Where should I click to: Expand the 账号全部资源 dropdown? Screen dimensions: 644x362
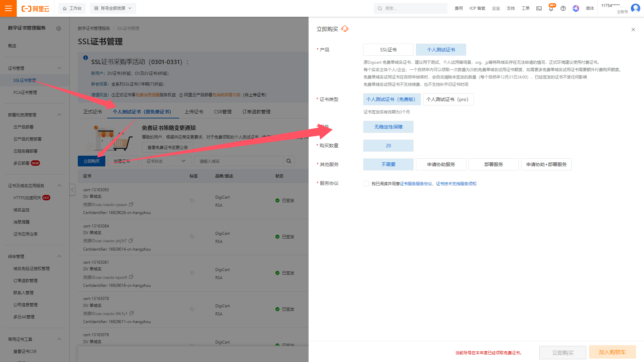(113, 8)
